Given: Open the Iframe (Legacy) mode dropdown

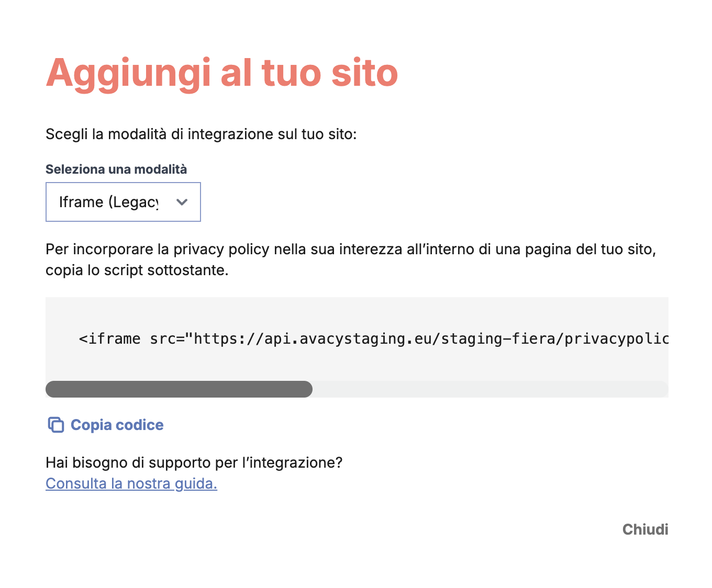Looking at the screenshot, I should pyautogui.click(x=123, y=202).
